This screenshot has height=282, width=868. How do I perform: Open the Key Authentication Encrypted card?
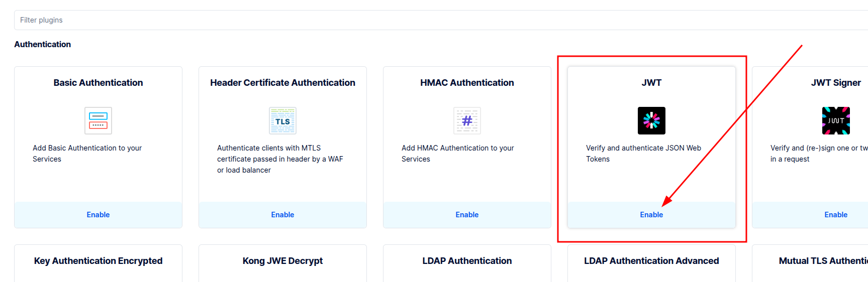(x=98, y=261)
